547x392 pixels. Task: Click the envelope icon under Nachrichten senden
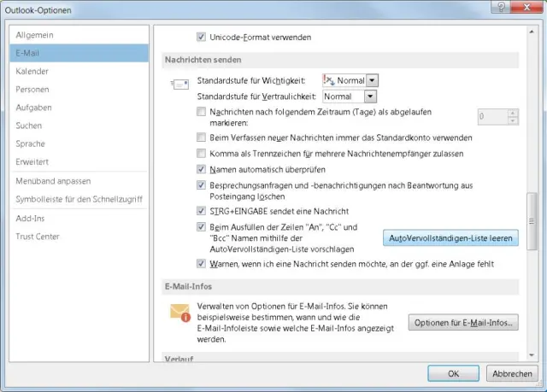click(x=180, y=84)
